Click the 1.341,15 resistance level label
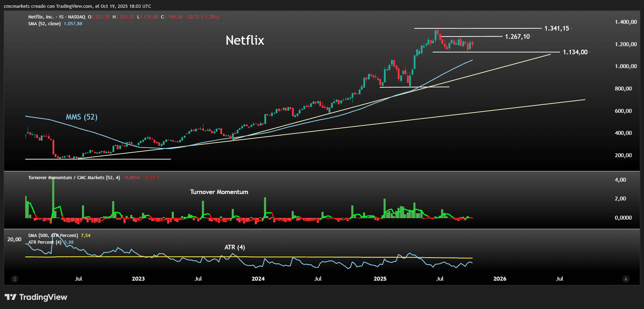This screenshot has width=644, height=309. pyautogui.click(x=557, y=28)
